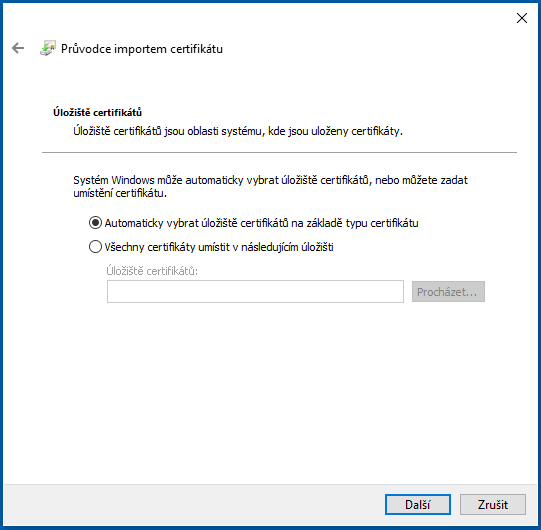
Task: Click the 'Zrušit' cancel button
Action: pos(493,504)
